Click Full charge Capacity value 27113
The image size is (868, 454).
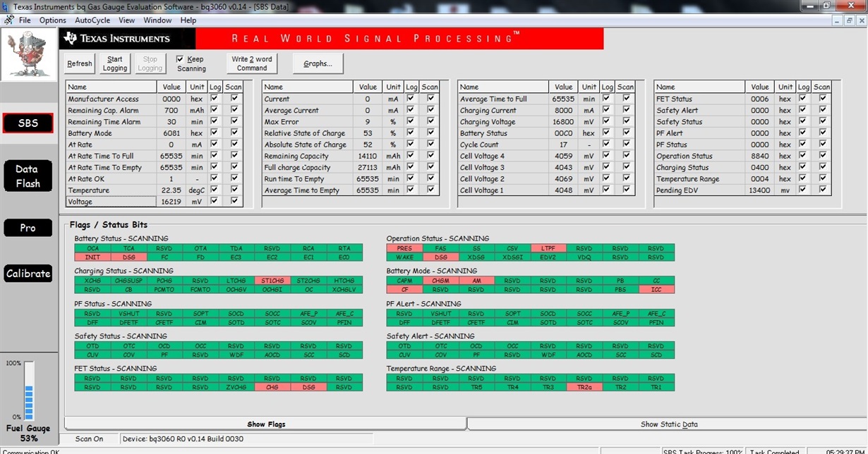368,167
